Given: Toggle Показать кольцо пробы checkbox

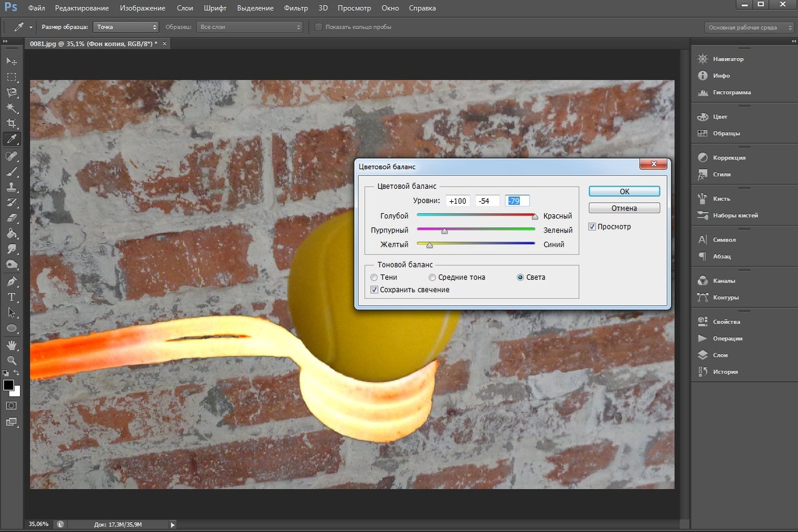Looking at the screenshot, I should [319, 27].
